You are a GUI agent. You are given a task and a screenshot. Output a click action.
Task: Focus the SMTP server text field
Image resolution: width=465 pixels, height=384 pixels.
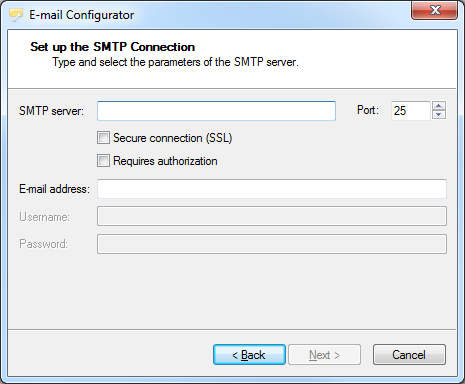tap(216, 111)
